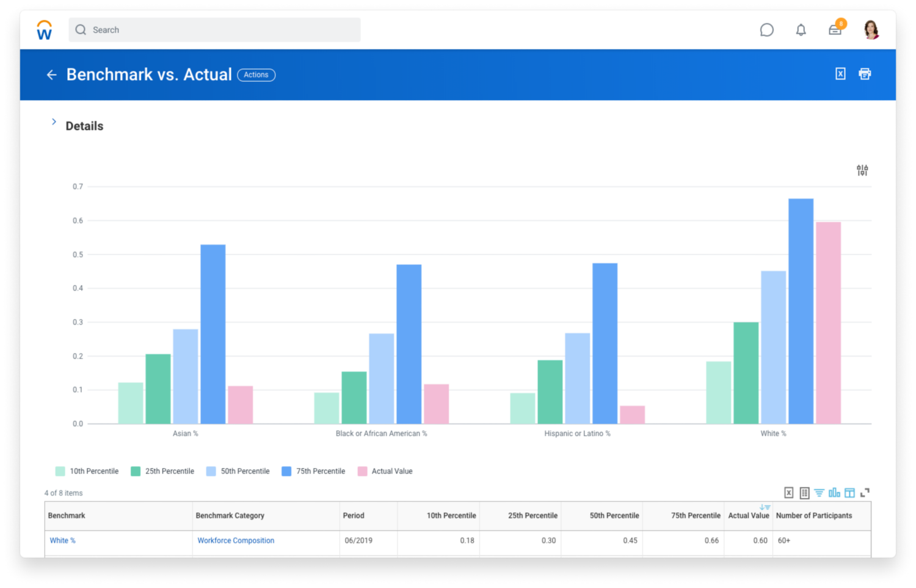Click the table filter icon
The width and height of the screenshot is (916, 588).
coord(819,493)
